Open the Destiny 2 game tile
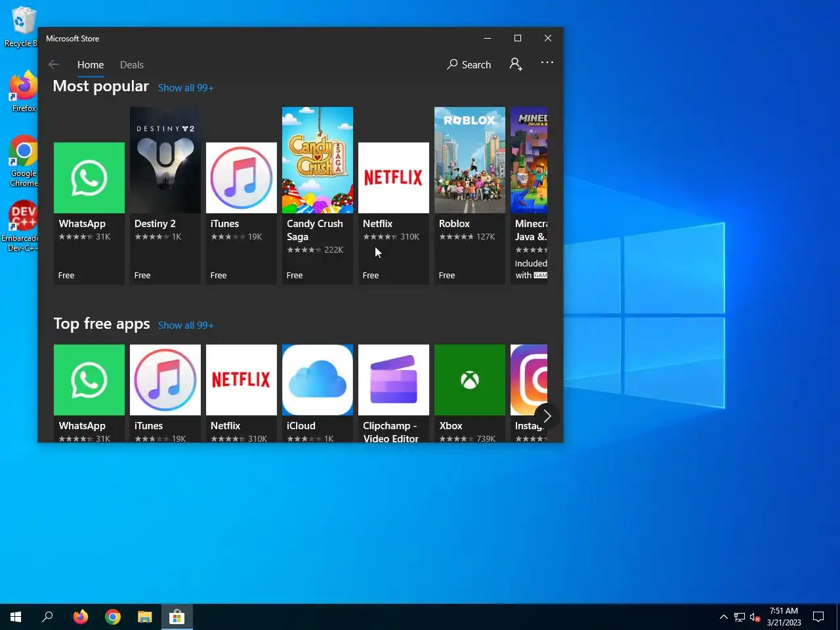The width and height of the screenshot is (840, 630). point(165,196)
